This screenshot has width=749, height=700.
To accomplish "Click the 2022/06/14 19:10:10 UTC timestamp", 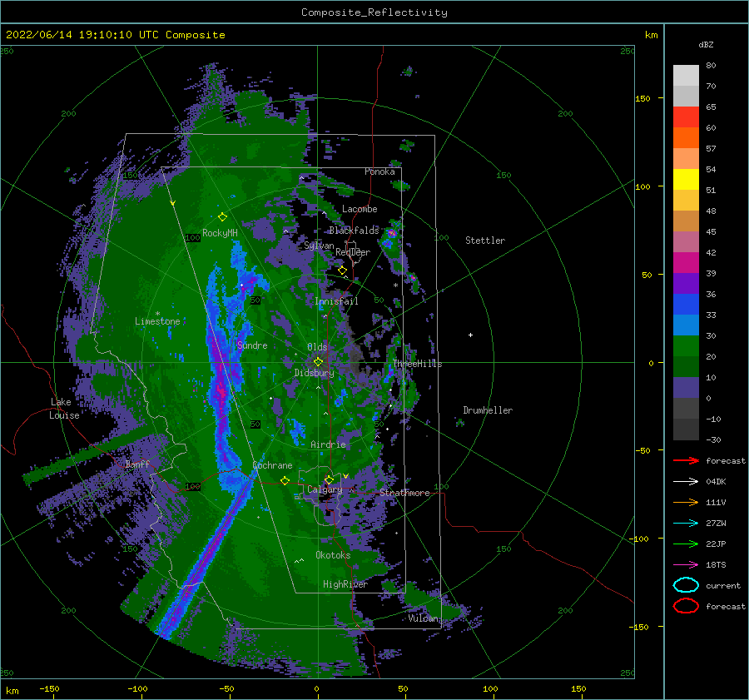I will pos(115,35).
